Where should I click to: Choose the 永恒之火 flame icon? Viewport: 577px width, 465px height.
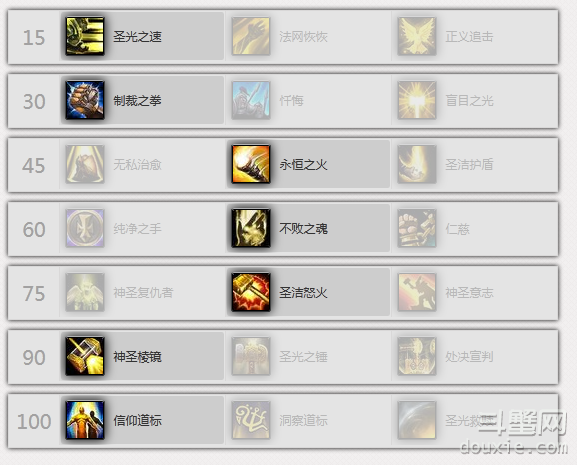[x=251, y=164]
